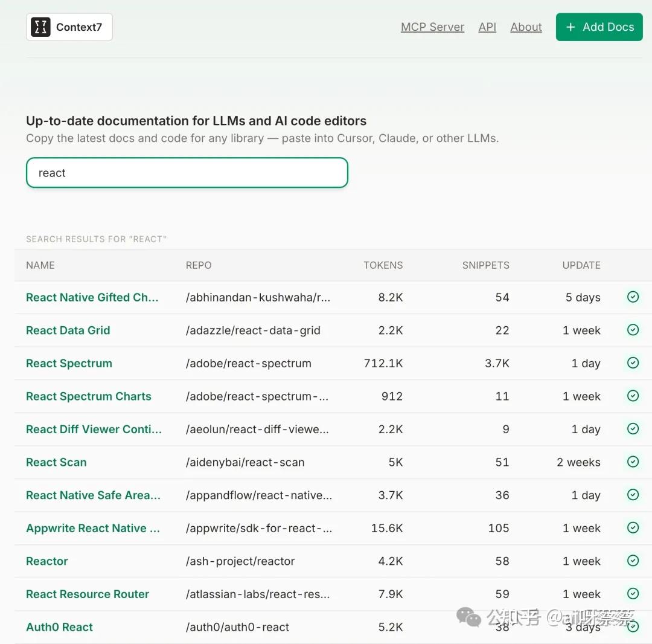652x644 pixels.
Task: Click the UPDATE column header
Action: pos(581,265)
